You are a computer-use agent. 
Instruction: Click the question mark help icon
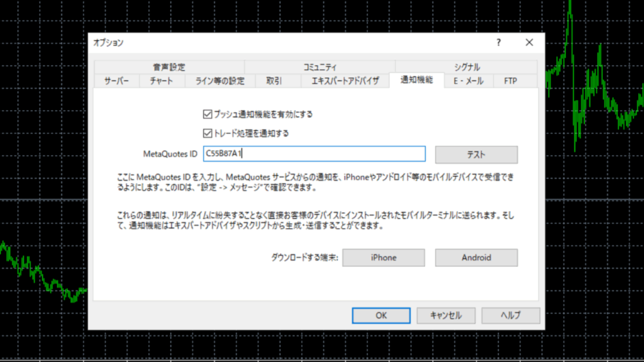click(x=499, y=43)
